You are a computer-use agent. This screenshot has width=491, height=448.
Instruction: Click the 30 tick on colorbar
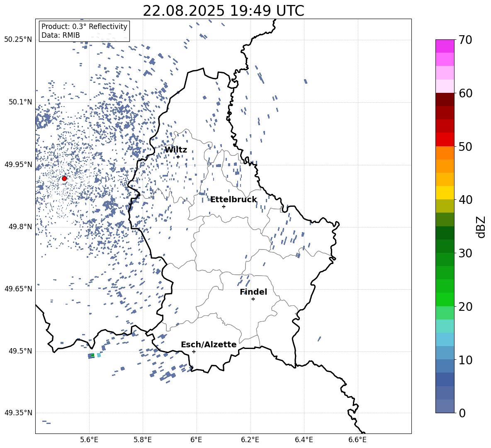pos(465,253)
